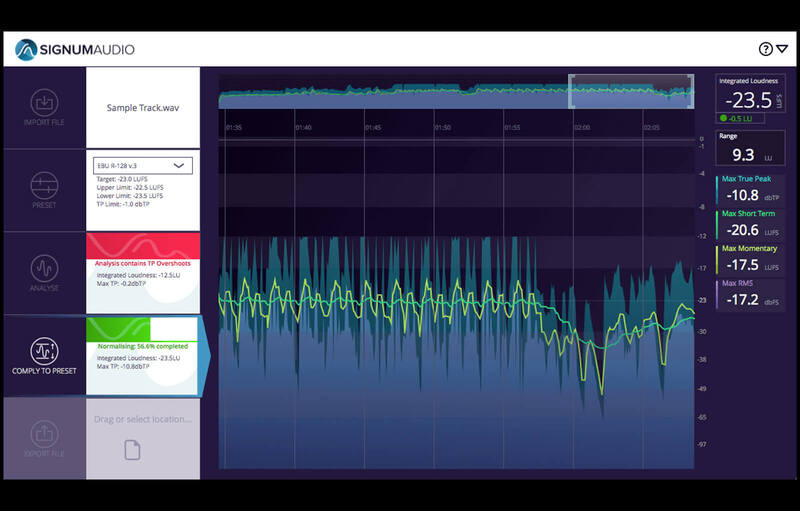Click the Max TP: -10.8dBTP comply text

tap(123, 366)
